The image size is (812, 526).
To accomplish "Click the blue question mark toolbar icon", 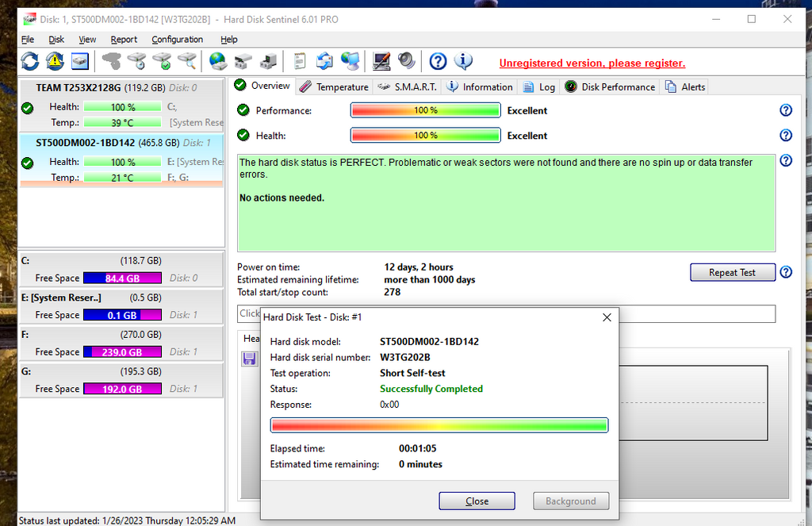I will 438,61.
